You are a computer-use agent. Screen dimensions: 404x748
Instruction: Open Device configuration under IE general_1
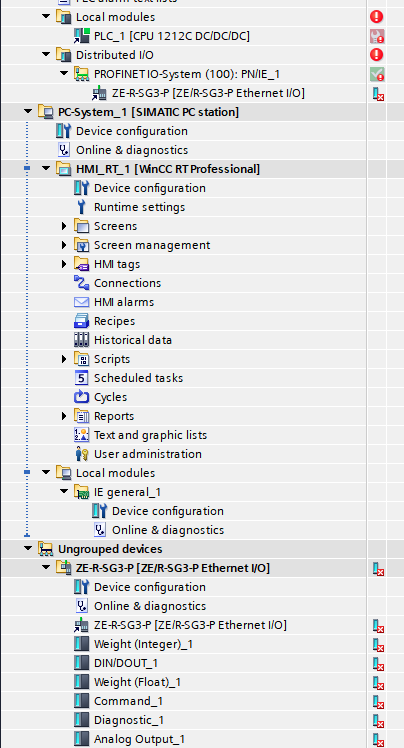(x=168, y=511)
